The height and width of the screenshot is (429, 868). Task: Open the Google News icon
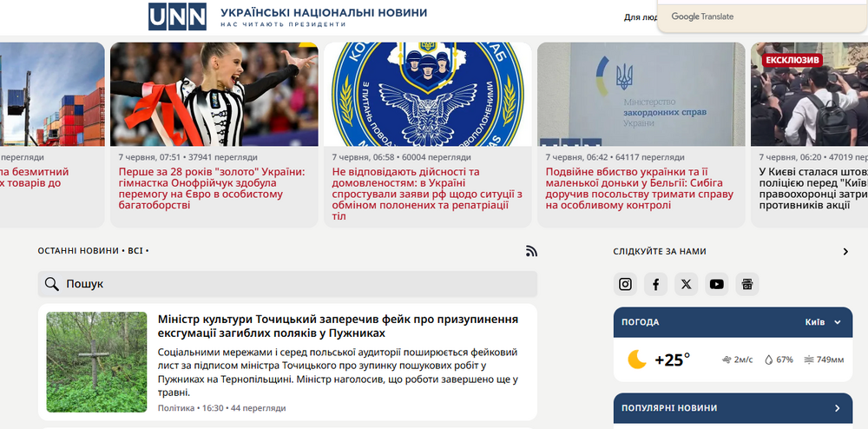click(747, 284)
